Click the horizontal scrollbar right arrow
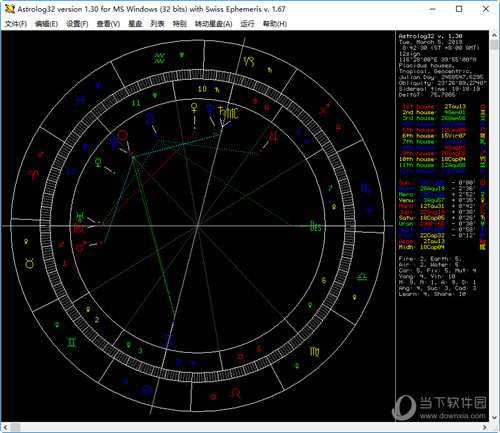 pyautogui.click(x=485, y=427)
